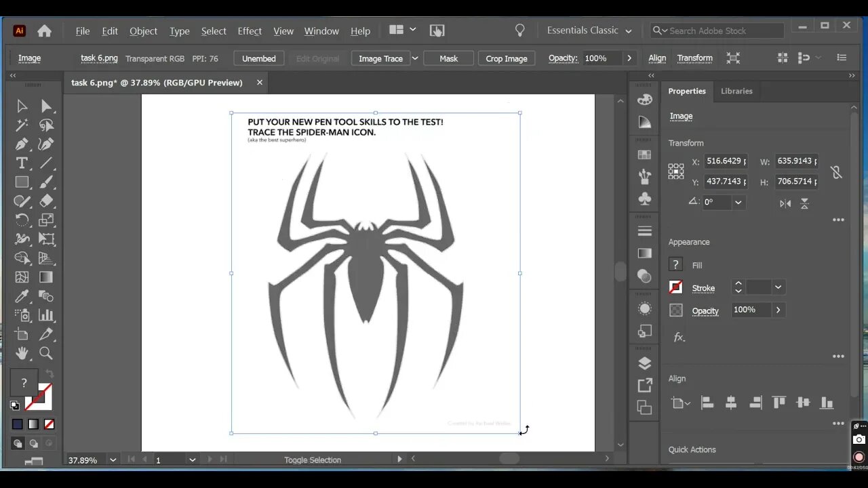Viewport: 868px width, 488px height.
Task: Select the Magic Wand tool
Action: tap(22, 125)
